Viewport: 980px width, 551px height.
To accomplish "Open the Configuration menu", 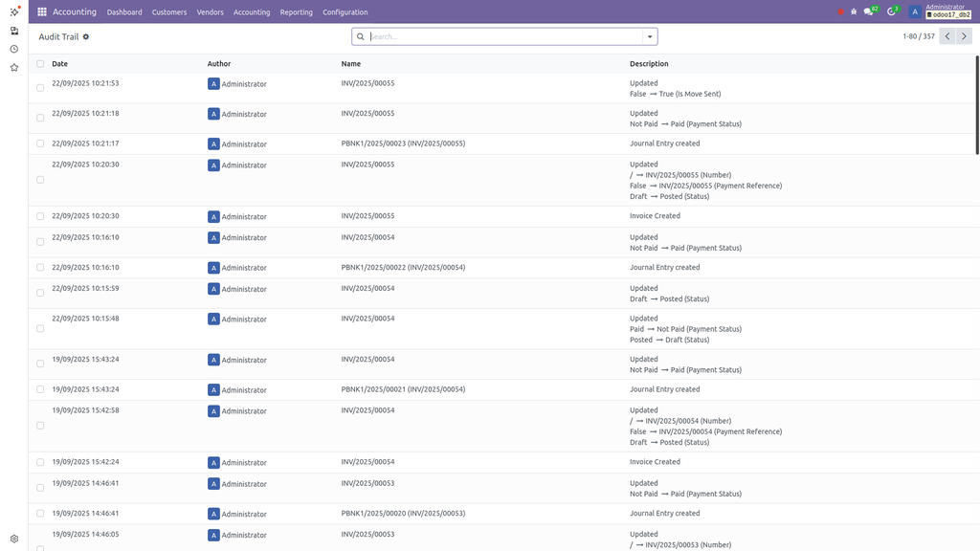I will pos(345,12).
